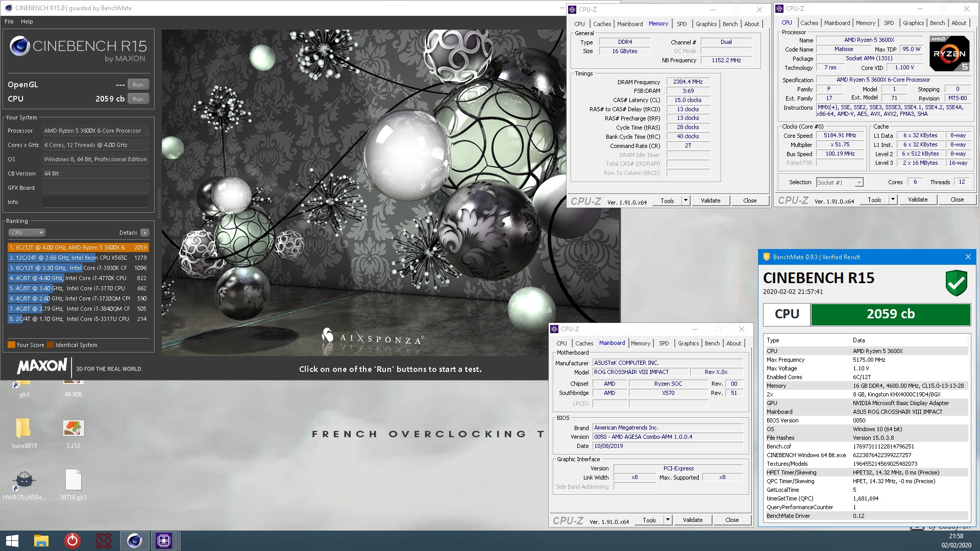The image size is (980, 551).
Task: Switch to Graphics tab in CPU-Z Mainboard window
Action: point(688,343)
